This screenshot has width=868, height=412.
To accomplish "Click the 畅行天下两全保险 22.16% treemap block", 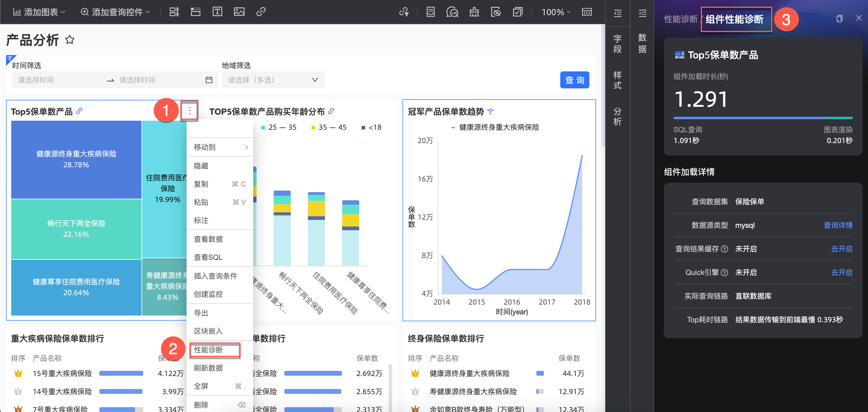I will click(76, 229).
